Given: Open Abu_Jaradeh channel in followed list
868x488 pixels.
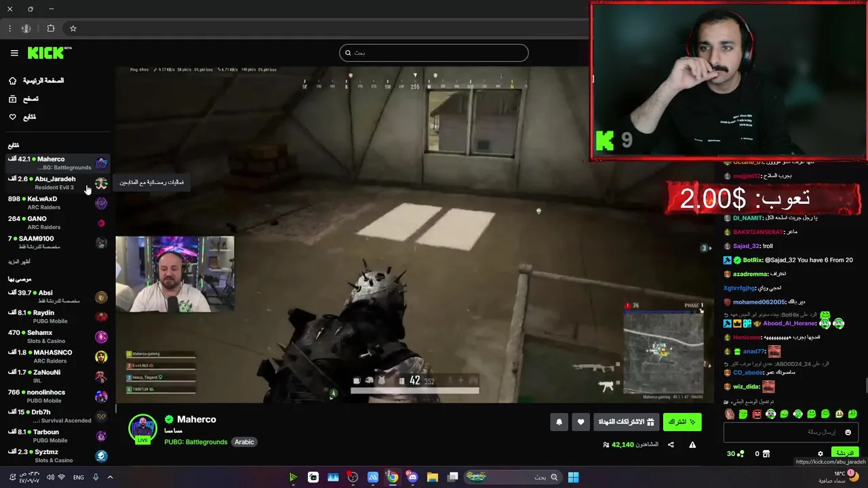Looking at the screenshot, I should coord(58,183).
